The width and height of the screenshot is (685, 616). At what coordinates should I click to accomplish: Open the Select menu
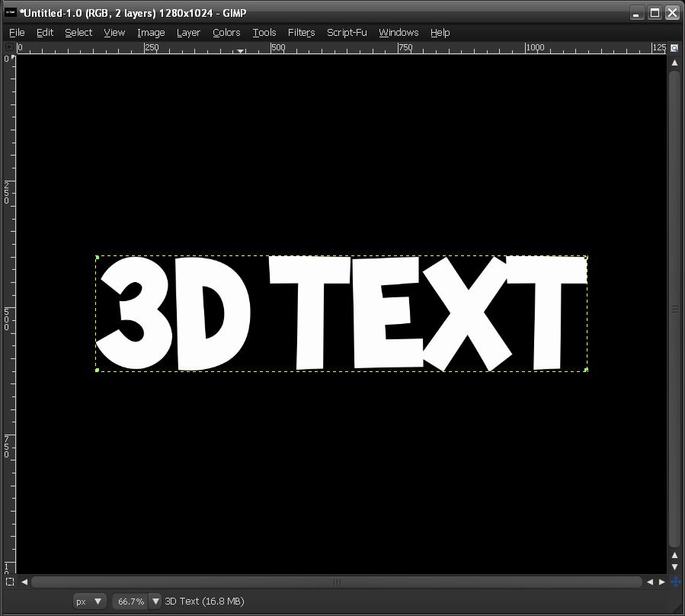[78, 32]
